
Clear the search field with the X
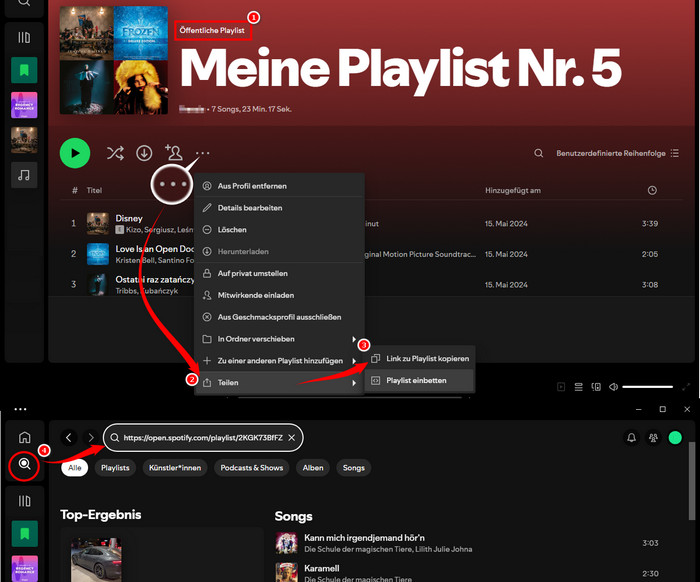[x=292, y=438]
